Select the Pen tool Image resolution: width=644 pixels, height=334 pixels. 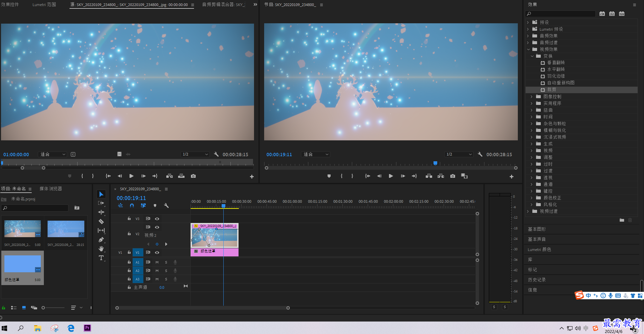coord(101,240)
